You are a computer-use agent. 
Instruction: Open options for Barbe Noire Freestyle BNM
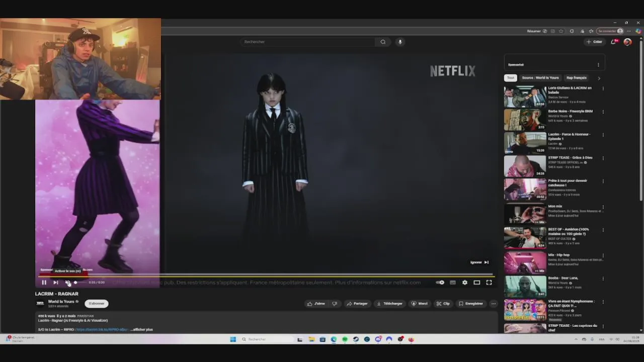coord(603,112)
